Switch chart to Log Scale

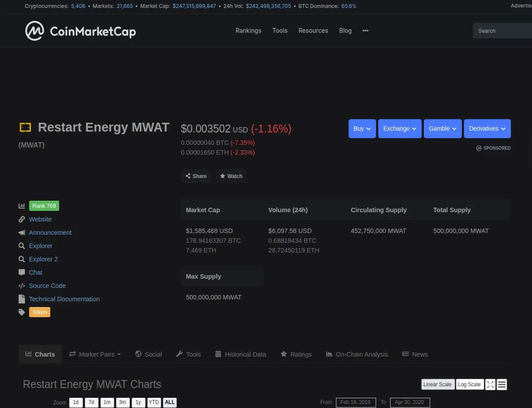pyautogui.click(x=469, y=385)
